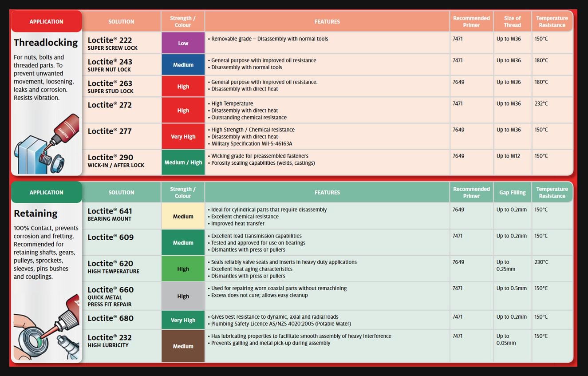Click Loctite 680 product name
The height and width of the screenshot is (376, 588).
point(110,318)
